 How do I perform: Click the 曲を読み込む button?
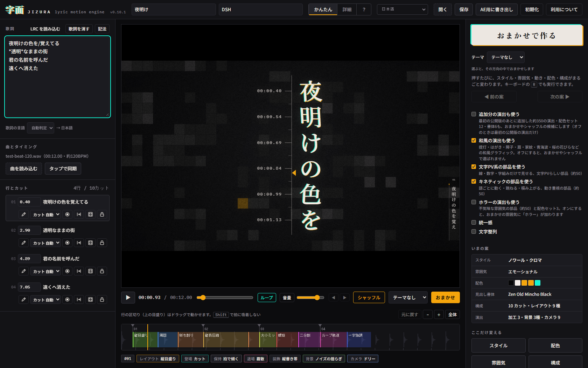tap(24, 169)
